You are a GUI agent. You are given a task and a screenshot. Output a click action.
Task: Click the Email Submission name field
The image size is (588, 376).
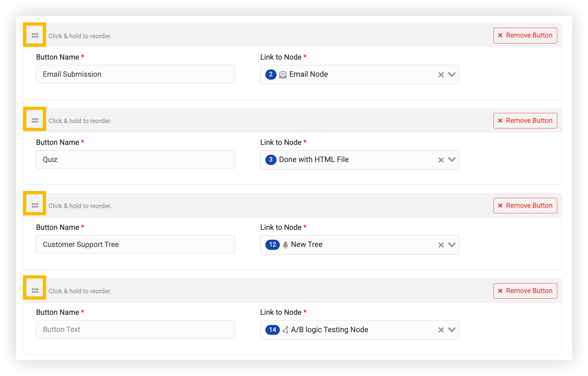coord(135,74)
